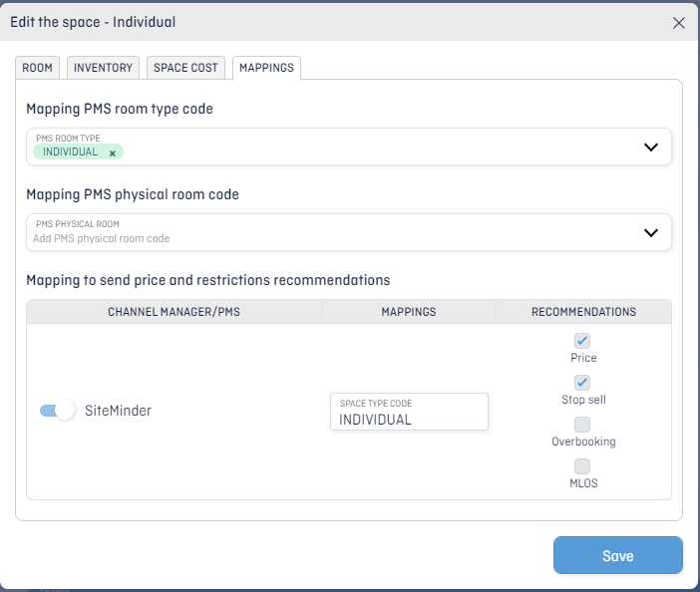Expand the PMS physical room dropdown arrow

[651, 232]
